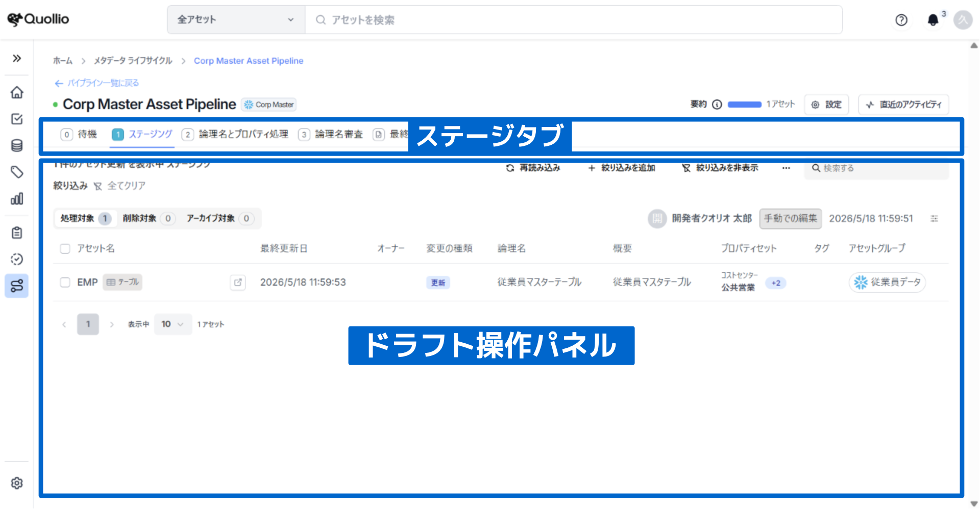Click the 論理名 column header
The height and width of the screenshot is (510, 980).
(x=511, y=248)
